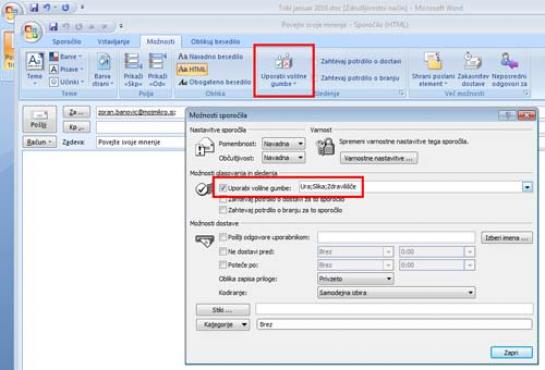This screenshot has height=370, width=545.
Task: Open the Več možnosti group dialog launcher
Action: click(x=526, y=93)
